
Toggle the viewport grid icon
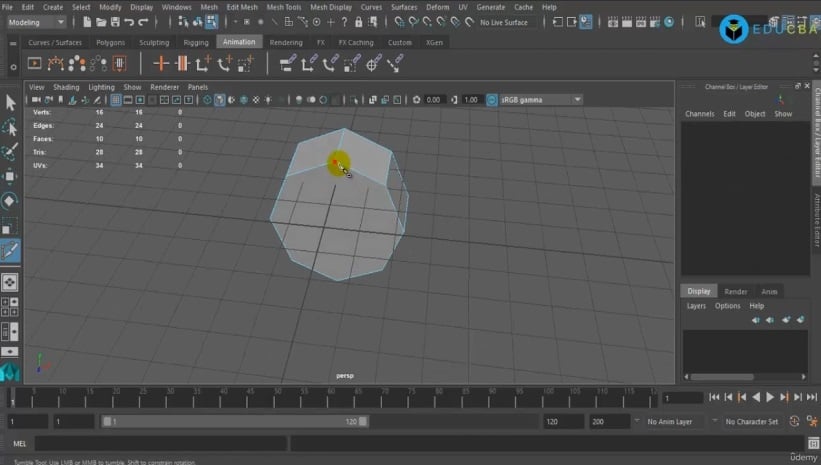116,99
